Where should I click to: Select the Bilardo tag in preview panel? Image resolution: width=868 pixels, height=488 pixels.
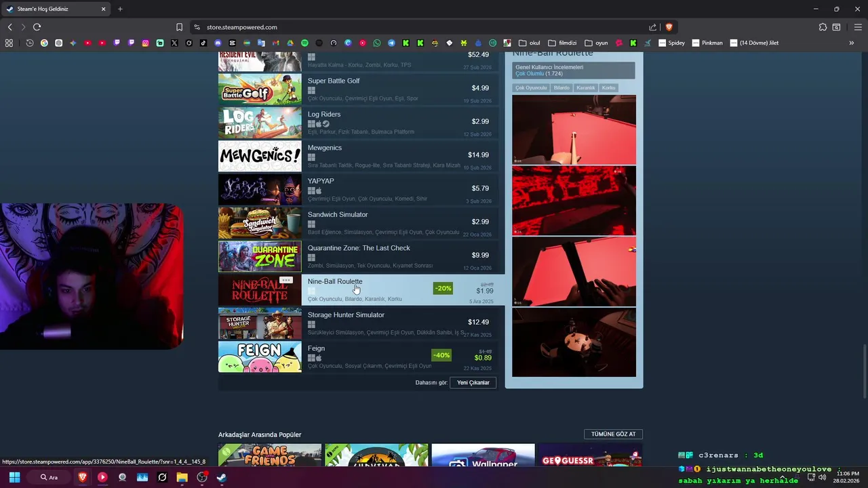[x=561, y=87]
